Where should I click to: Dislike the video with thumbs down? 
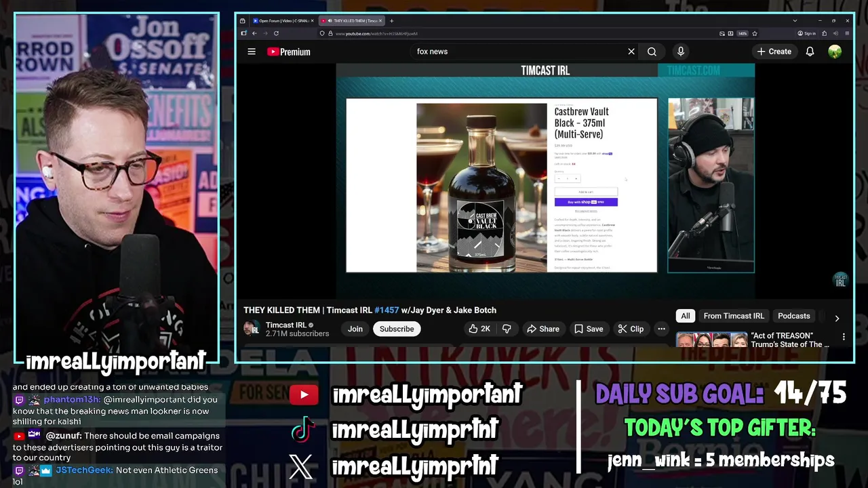(x=507, y=329)
